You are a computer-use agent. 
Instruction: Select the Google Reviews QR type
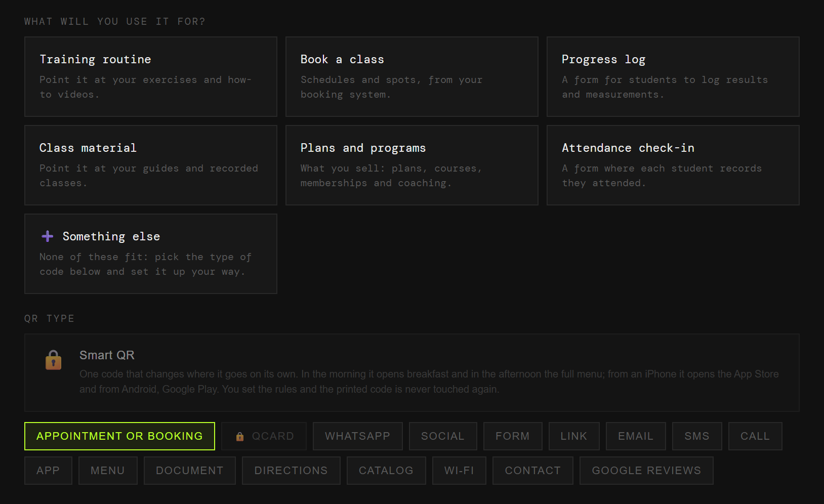[646, 471]
